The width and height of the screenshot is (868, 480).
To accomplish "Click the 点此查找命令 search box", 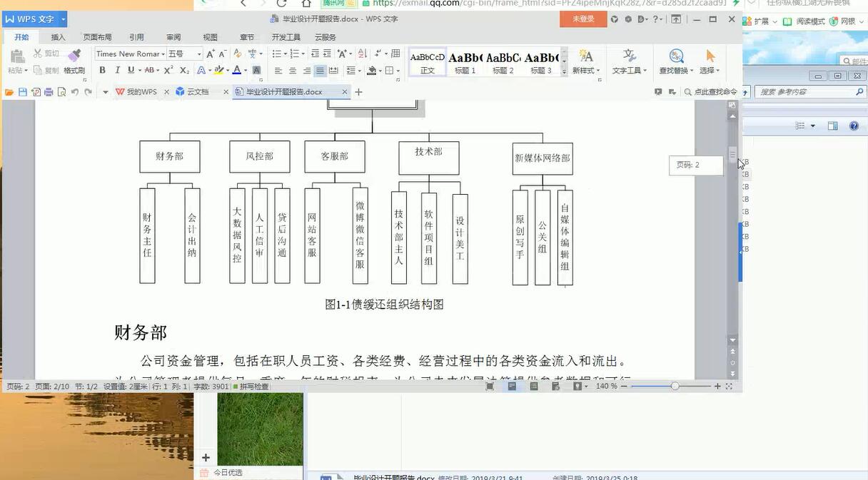I will (x=710, y=92).
